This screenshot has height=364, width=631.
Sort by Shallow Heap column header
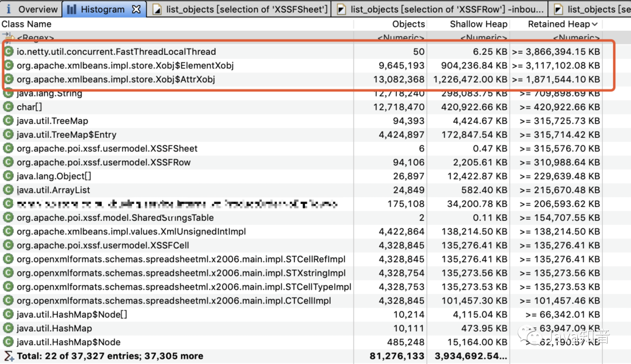tap(479, 24)
